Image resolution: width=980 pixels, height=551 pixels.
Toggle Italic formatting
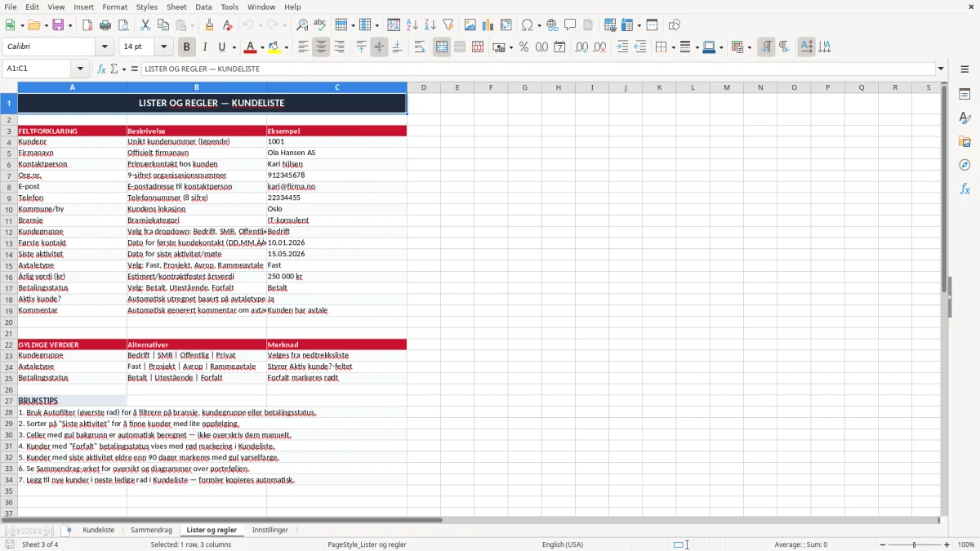coord(204,47)
